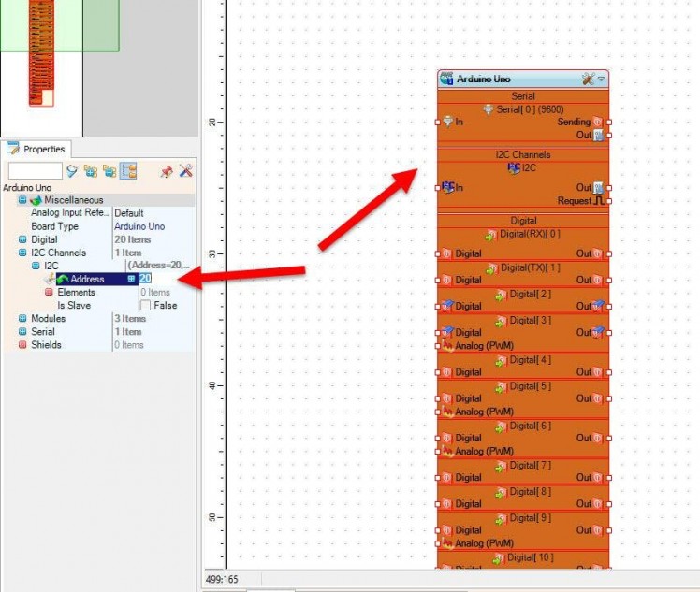Click the Digital[3] Analog (PWM) pin icon
Image resolution: width=700 pixels, height=592 pixels.
click(x=447, y=346)
